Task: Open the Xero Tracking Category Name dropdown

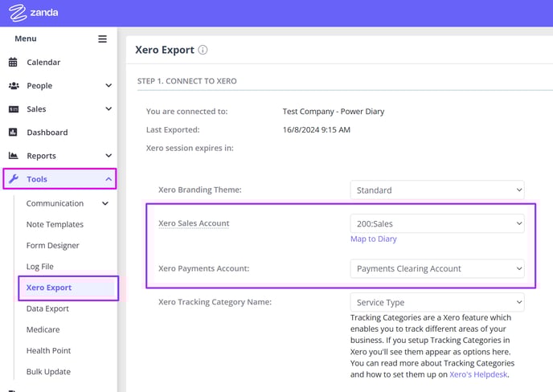Action: coord(437,302)
